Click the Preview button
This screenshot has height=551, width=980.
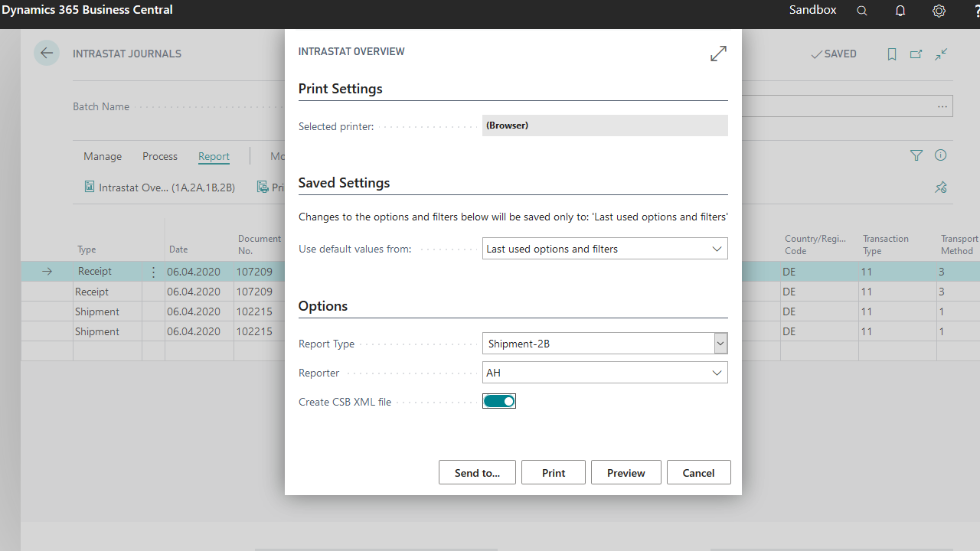626,473
